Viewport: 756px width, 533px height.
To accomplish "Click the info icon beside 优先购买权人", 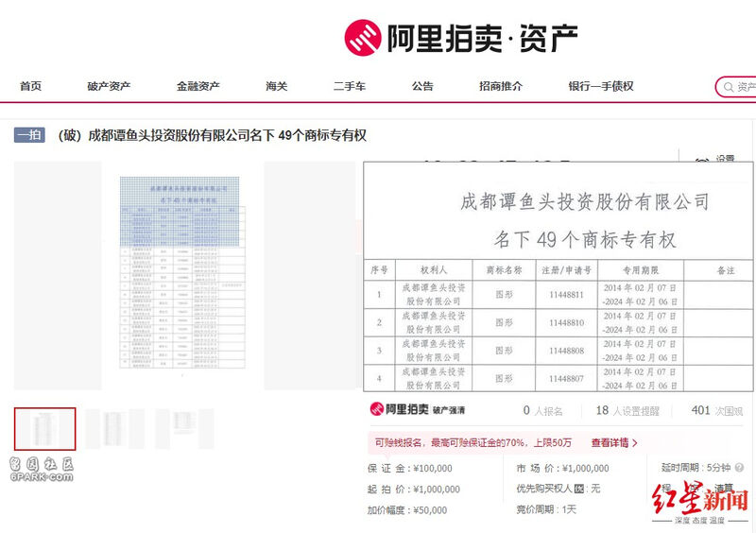I will pos(579,489).
